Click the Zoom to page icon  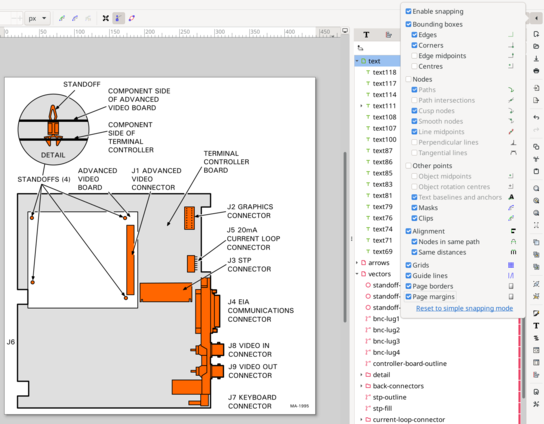click(536, 213)
